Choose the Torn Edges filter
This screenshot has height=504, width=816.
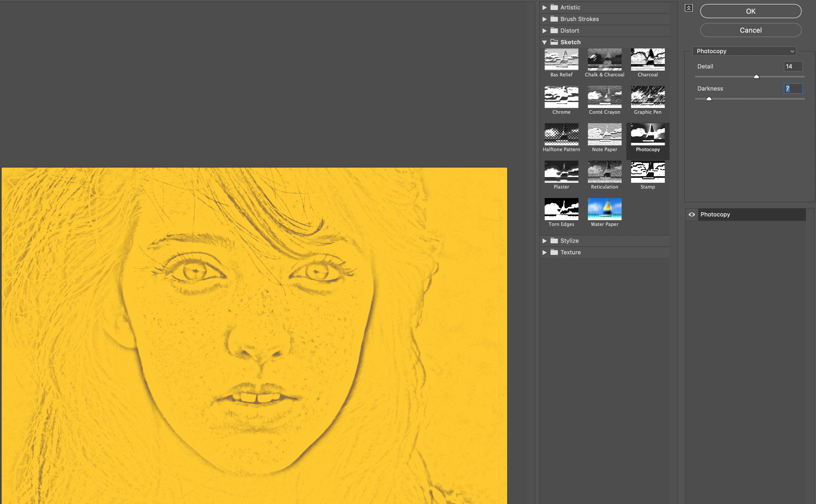click(x=561, y=209)
